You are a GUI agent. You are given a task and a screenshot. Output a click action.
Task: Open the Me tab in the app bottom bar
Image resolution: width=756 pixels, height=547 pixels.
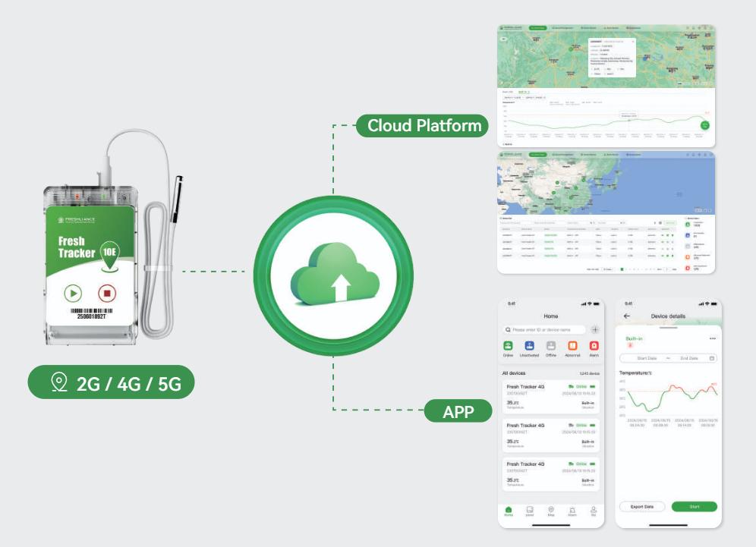[x=594, y=511]
